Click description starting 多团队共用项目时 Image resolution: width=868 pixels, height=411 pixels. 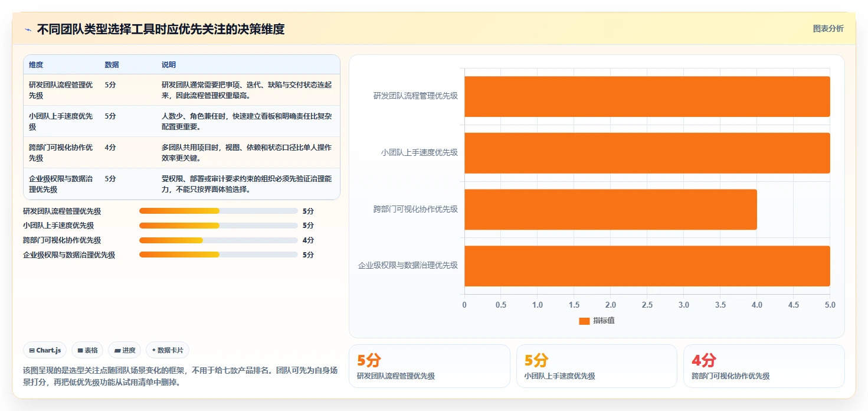[247, 152]
